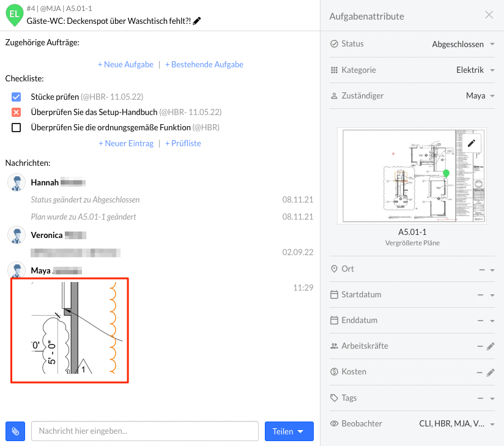
Task: Click + Prüfliste link
Action: coord(183,143)
